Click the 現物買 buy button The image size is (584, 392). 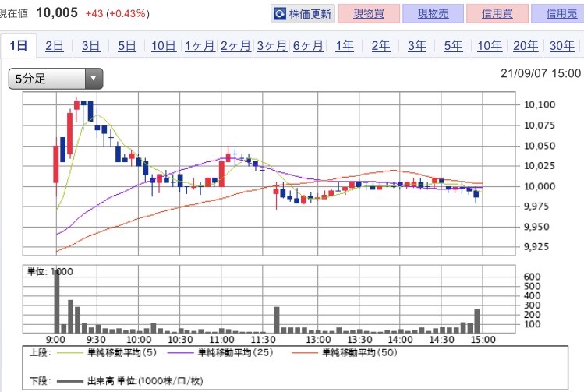tap(369, 14)
